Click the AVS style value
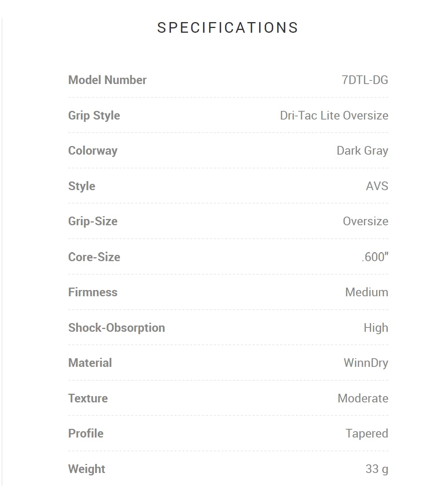The height and width of the screenshot is (503, 448). coord(377,186)
